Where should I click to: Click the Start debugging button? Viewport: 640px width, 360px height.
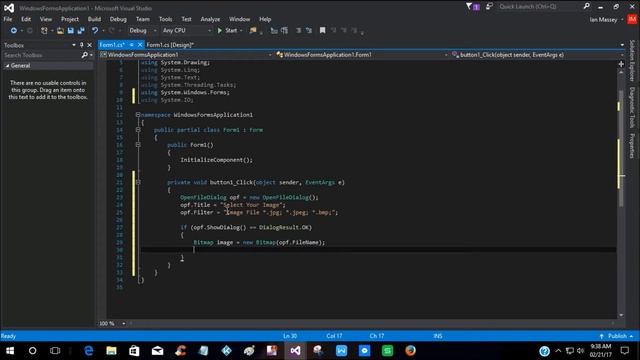(x=227, y=31)
